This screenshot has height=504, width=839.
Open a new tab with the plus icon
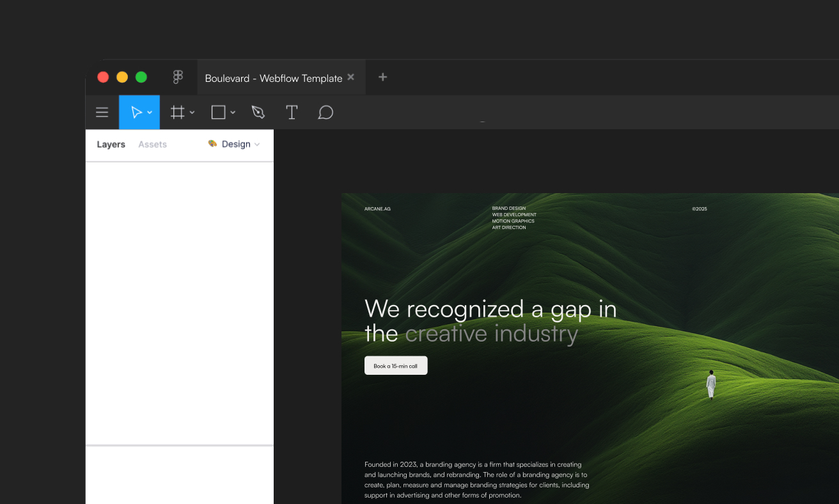(382, 77)
